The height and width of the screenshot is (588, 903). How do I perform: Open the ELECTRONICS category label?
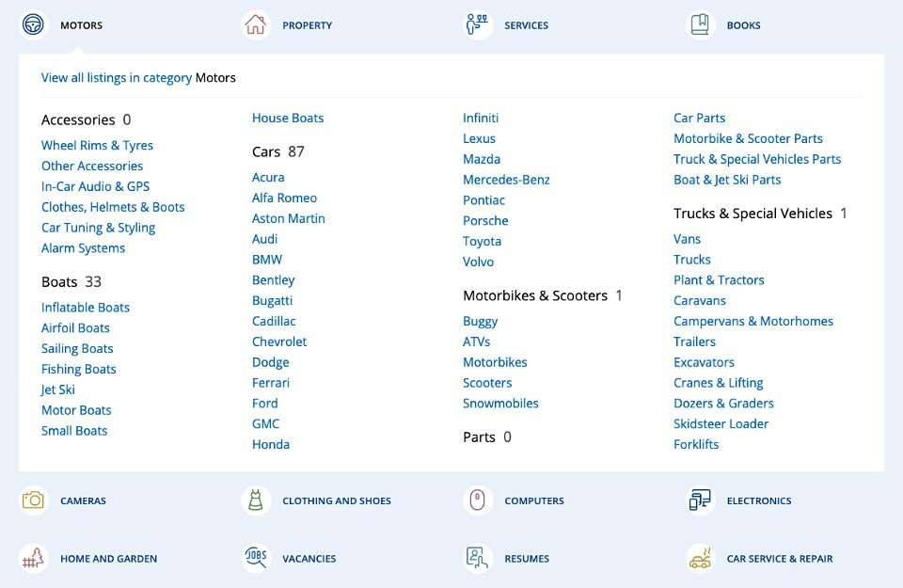759,501
